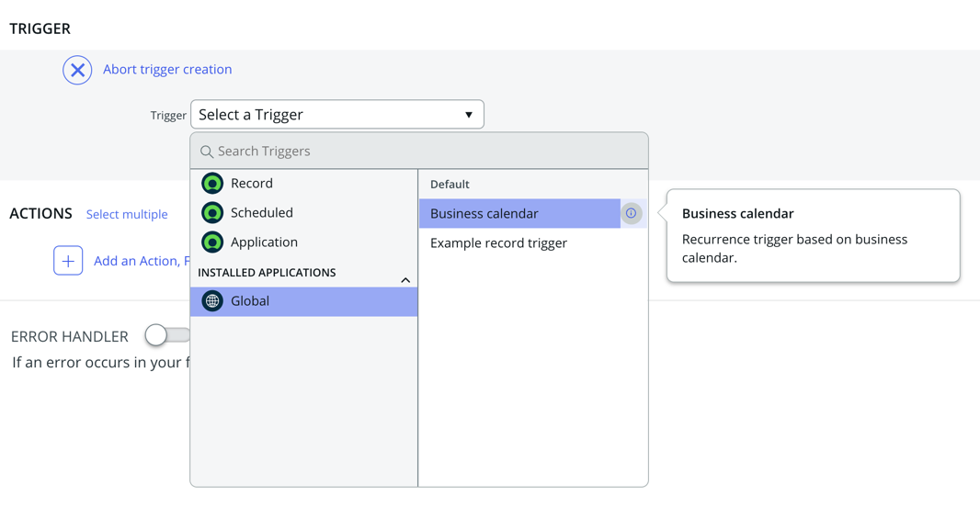
Task: Click the Abort trigger creation link
Action: [x=167, y=70]
